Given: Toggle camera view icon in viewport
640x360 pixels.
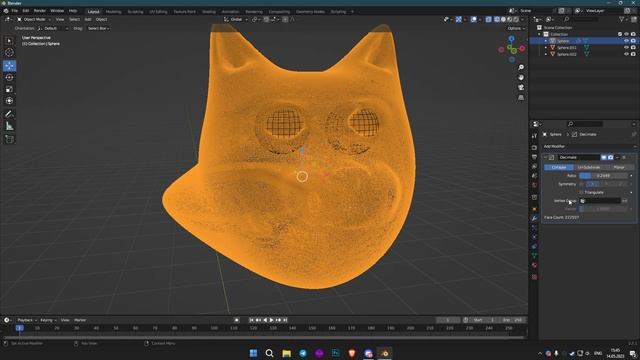Looking at the screenshot, I should pyautogui.click(x=521, y=88).
